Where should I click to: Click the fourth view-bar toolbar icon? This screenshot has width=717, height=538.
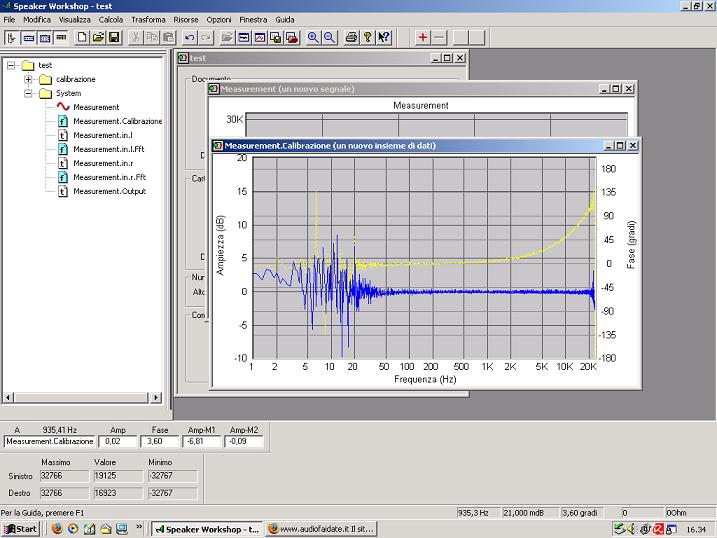[61, 37]
